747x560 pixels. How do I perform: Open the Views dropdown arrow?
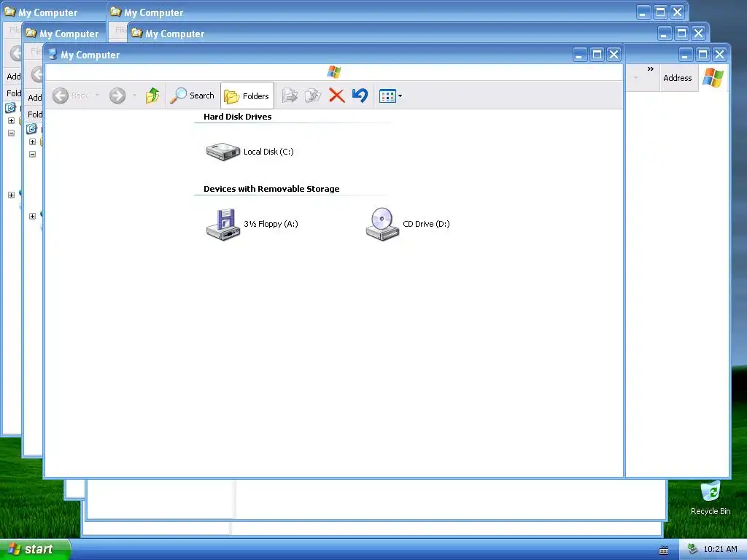tap(400, 96)
